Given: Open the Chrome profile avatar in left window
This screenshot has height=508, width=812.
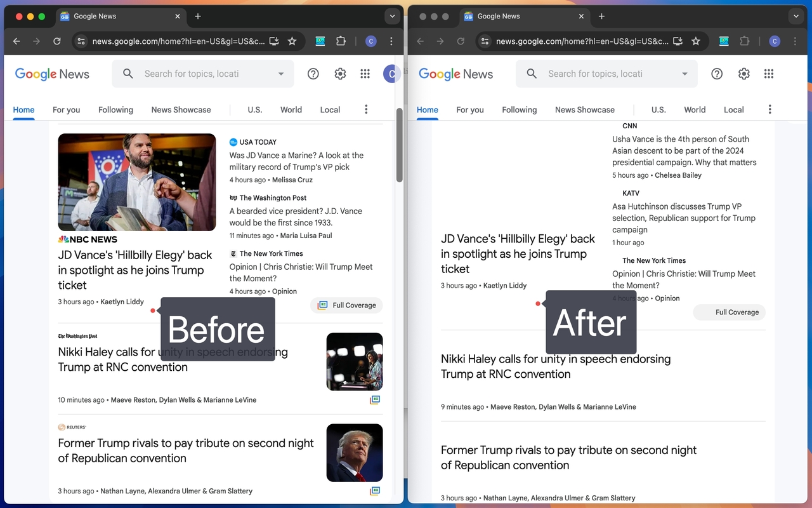Looking at the screenshot, I should [x=371, y=41].
